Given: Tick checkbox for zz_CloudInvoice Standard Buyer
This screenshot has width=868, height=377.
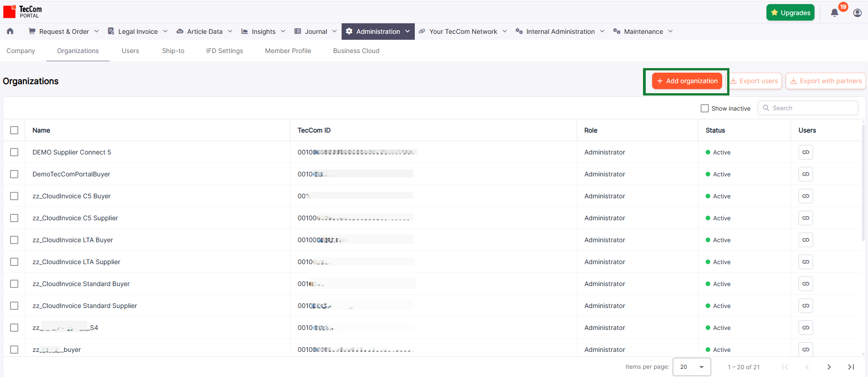Looking at the screenshot, I should coord(14,284).
